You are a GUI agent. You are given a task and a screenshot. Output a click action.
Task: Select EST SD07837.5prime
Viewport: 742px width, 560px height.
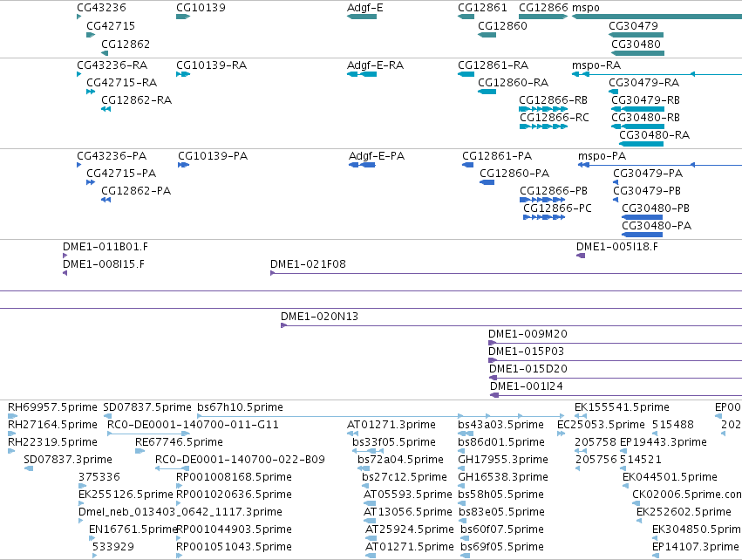pos(107,416)
